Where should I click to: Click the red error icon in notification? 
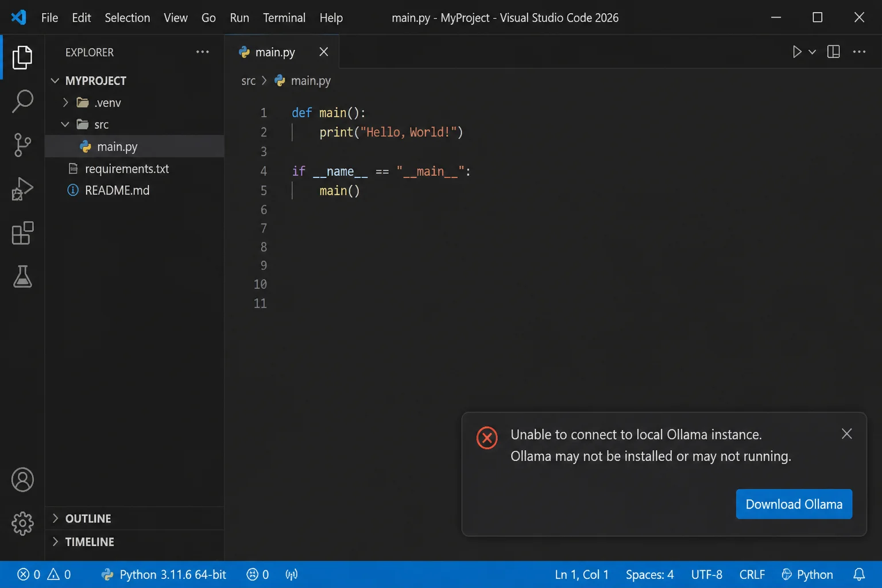pos(487,438)
